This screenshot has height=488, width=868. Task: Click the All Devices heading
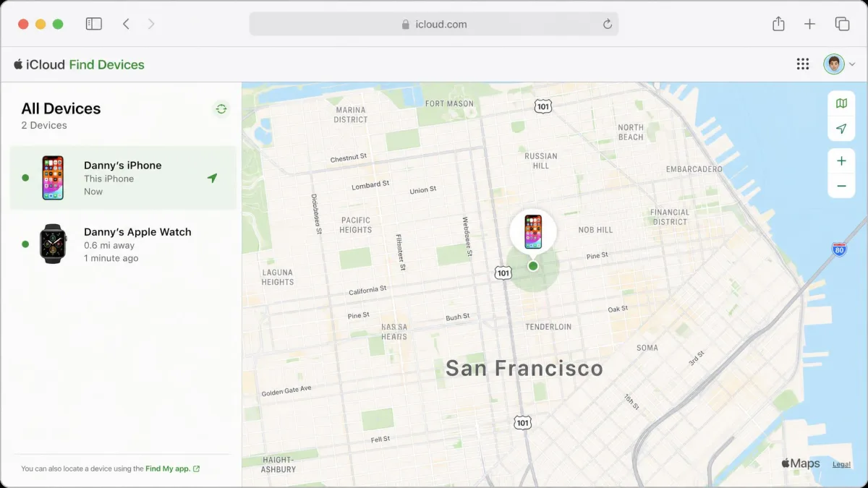[x=61, y=108]
